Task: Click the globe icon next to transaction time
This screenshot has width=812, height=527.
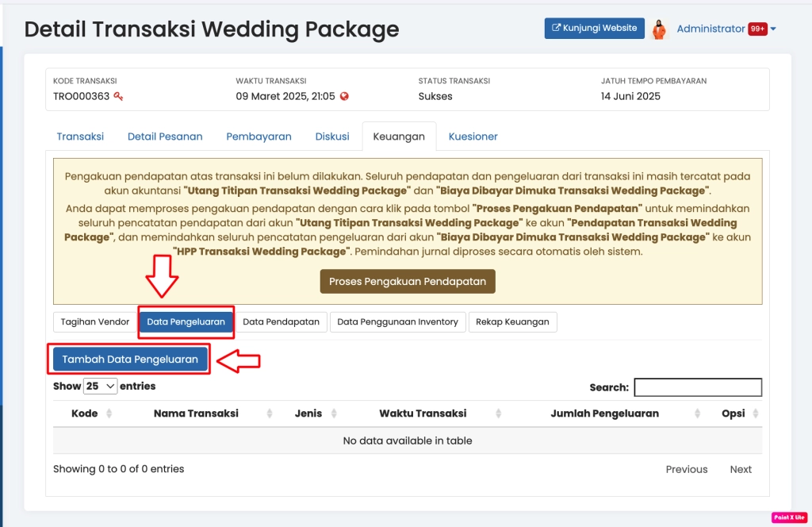Action: tap(344, 97)
